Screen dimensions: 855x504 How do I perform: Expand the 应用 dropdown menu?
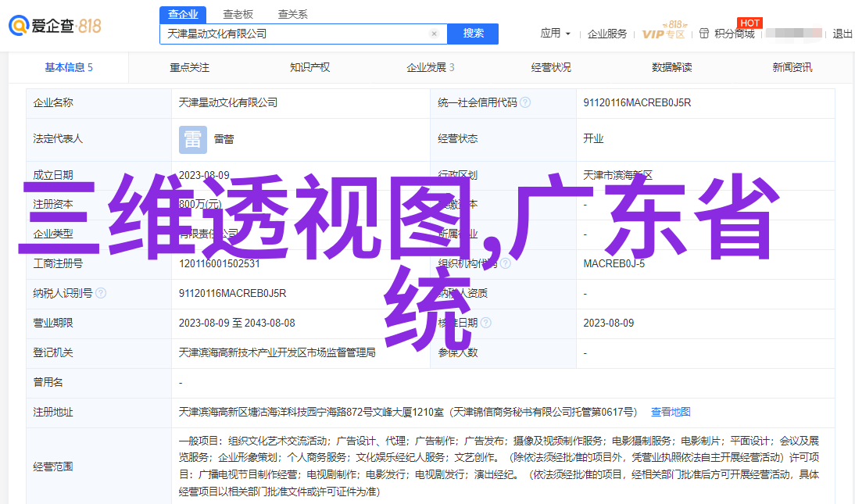pyautogui.click(x=555, y=34)
